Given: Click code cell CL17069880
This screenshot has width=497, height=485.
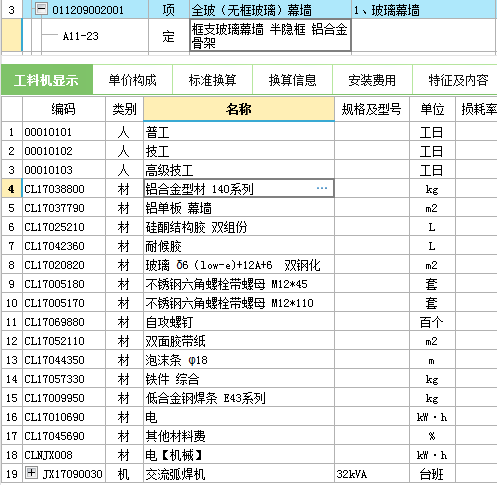Looking at the screenshot, I should (x=64, y=322).
